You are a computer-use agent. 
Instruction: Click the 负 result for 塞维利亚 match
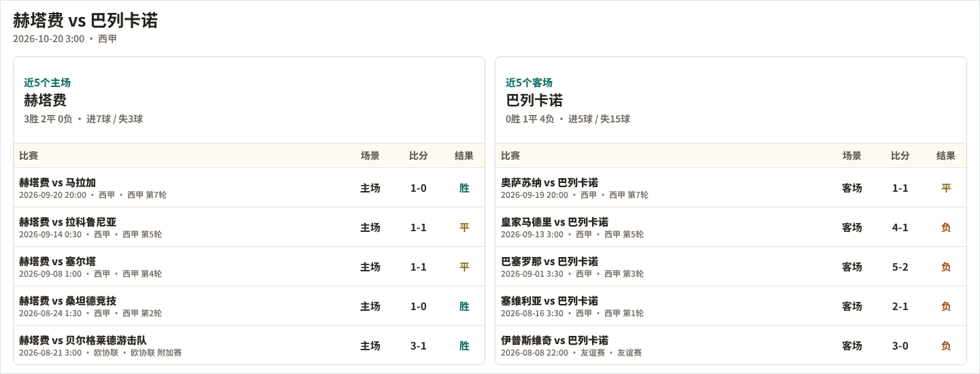point(946,306)
